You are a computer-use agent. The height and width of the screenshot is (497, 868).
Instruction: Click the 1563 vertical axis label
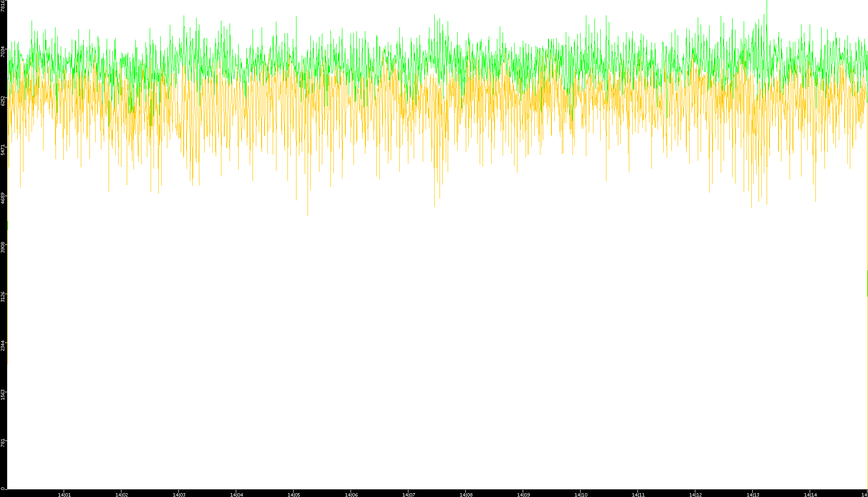3,394
